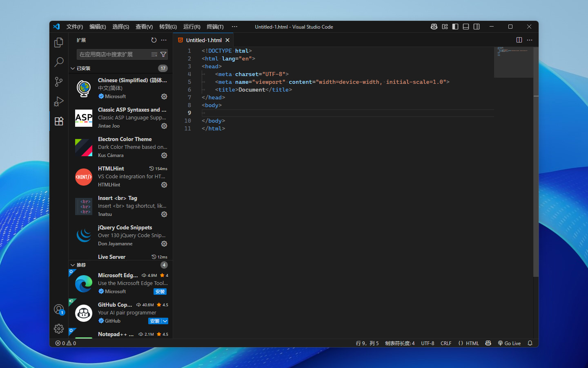Viewport: 588px width, 368px height.
Task: Toggle the primary side bar
Action: (455, 27)
